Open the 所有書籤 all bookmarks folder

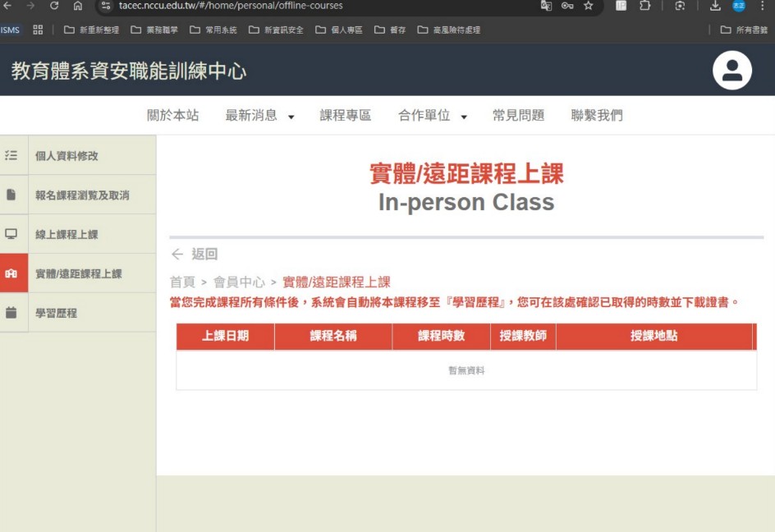[745, 30]
